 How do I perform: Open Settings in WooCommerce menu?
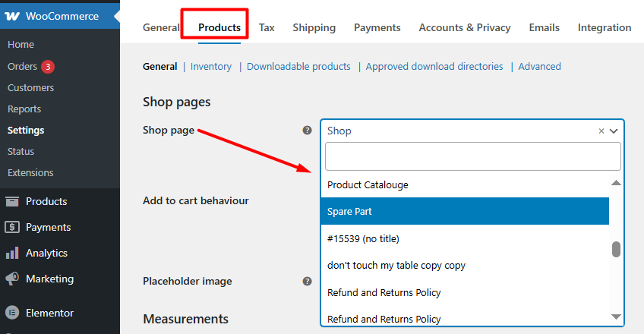pos(26,130)
